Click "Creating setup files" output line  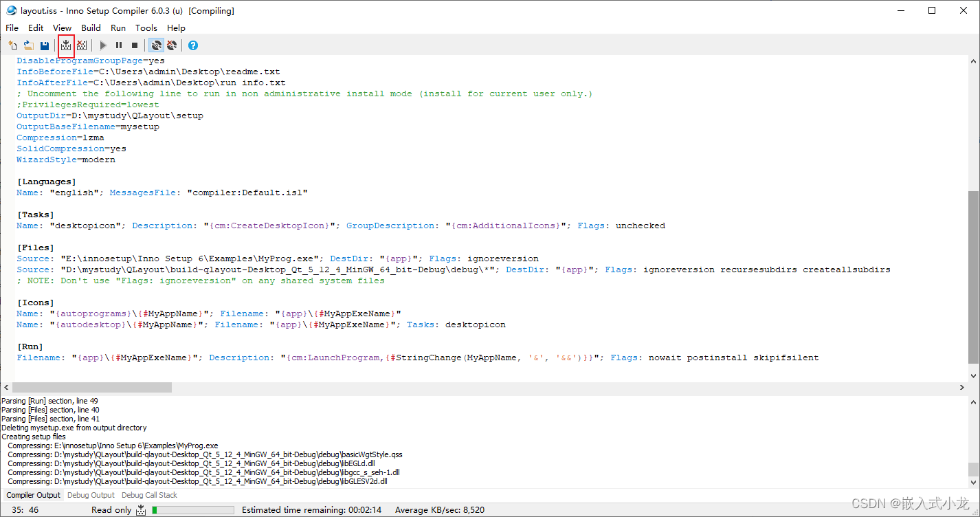(34, 437)
